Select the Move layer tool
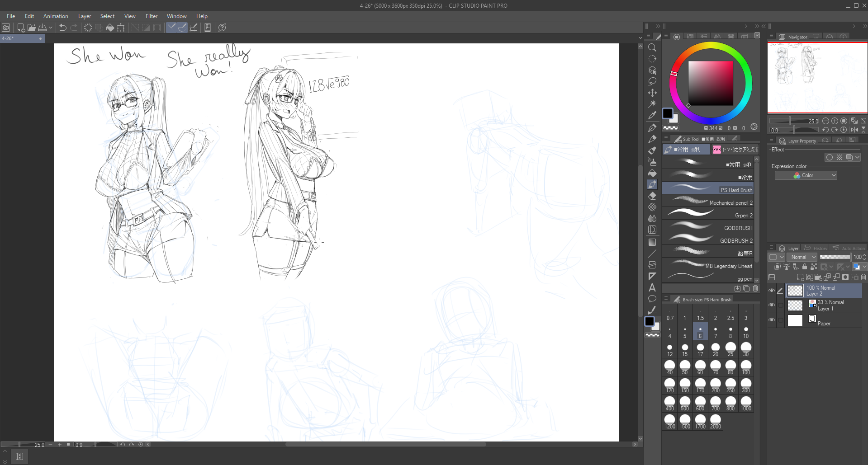Image resolution: width=868 pixels, height=465 pixels. point(652,93)
